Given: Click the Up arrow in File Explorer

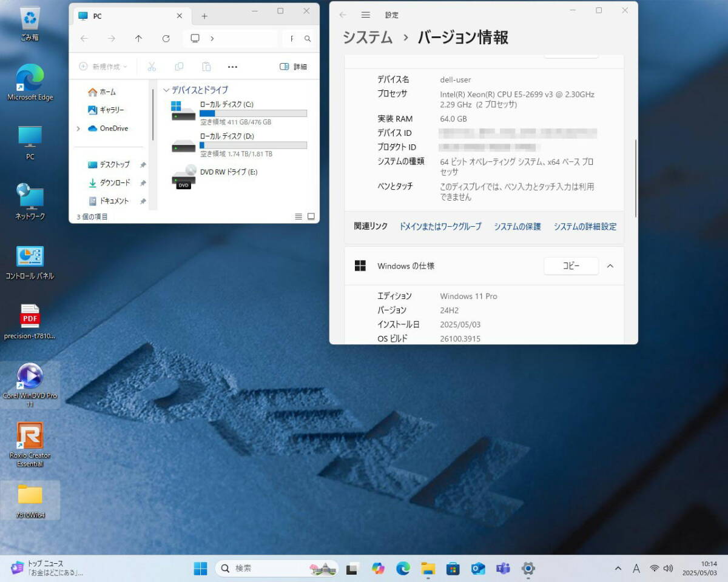Looking at the screenshot, I should 138,39.
